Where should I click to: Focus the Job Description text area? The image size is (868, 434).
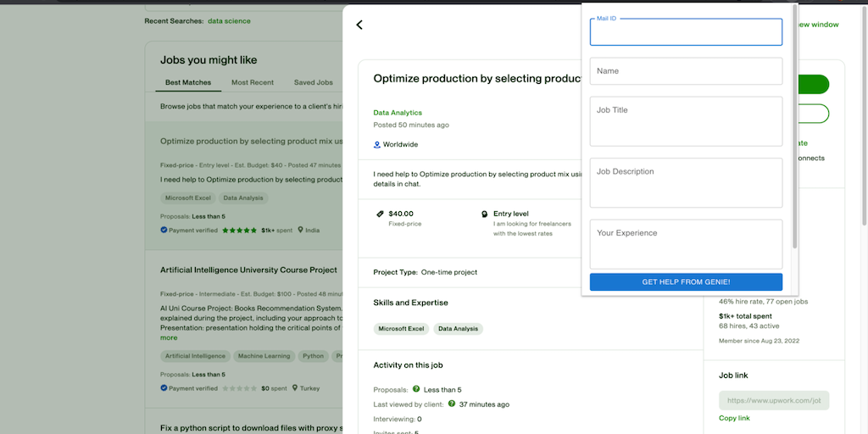[686, 181]
